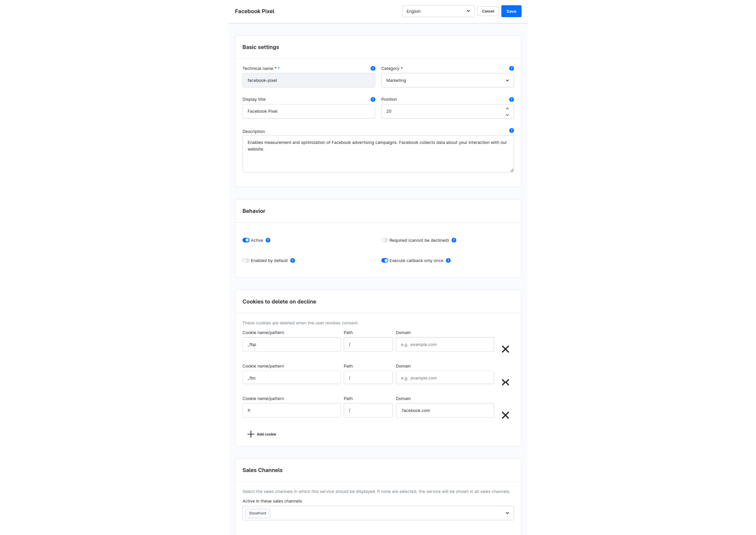Click the help icon beside Enabled by default
The height and width of the screenshot is (535, 756).
pos(293,261)
